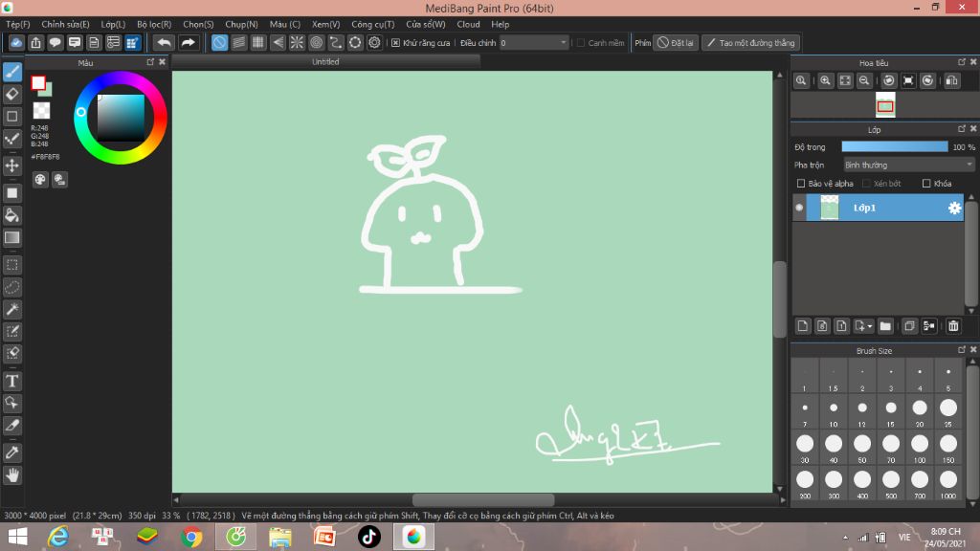Enable Bảo vệ alpha checkbox
Viewport: 980px width, 551px height.
[x=801, y=183]
